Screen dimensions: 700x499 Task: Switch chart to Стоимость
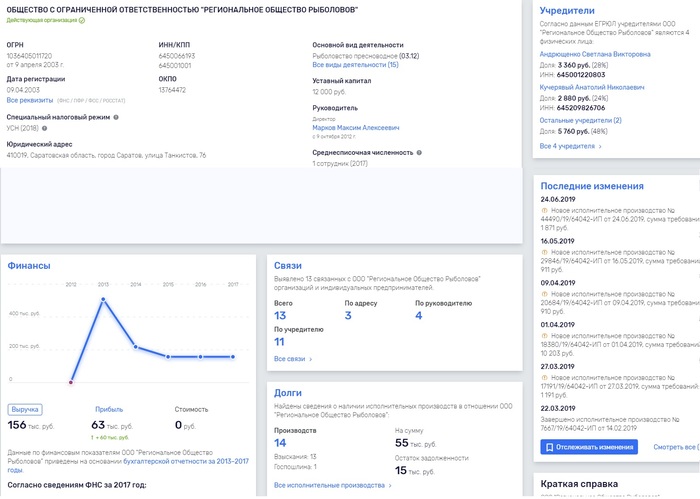190,408
